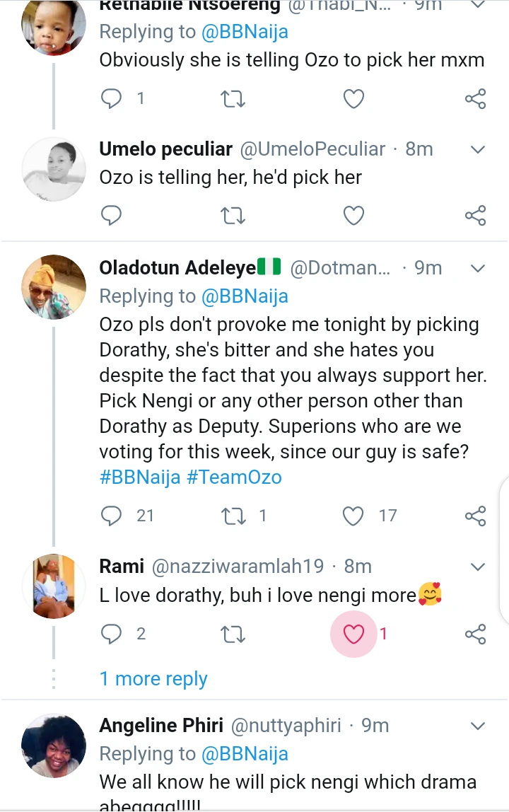Share Umelo peculiar's tweet

[x=476, y=215]
